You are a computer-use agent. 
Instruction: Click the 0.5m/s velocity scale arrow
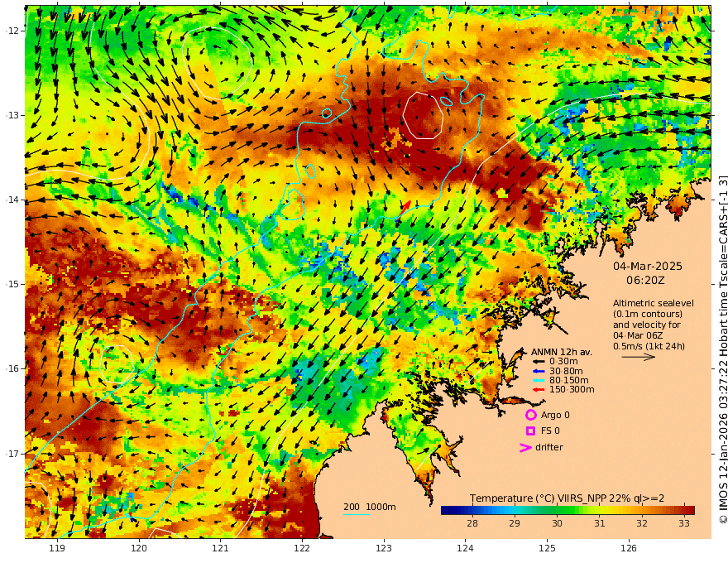(639, 357)
